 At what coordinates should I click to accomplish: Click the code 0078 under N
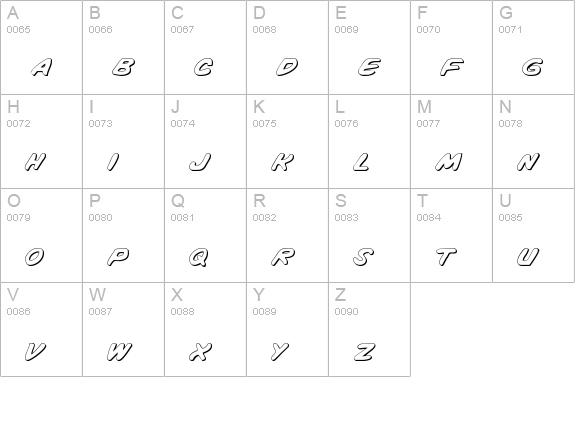click(x=510, y=123)
